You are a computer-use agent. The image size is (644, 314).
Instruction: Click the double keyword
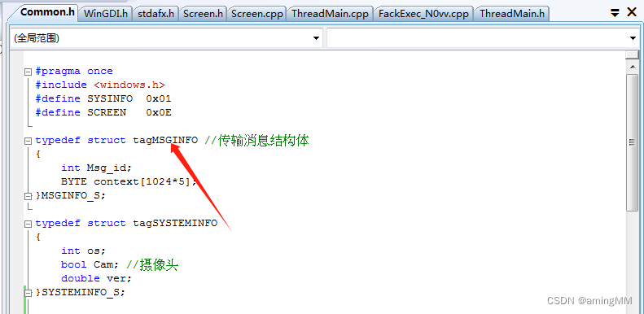[81, 278]
